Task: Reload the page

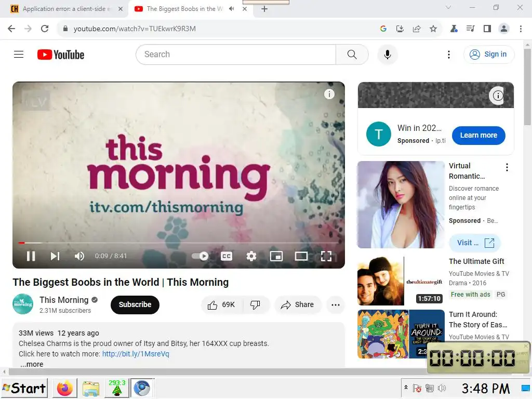Action: tap(45, 29)
